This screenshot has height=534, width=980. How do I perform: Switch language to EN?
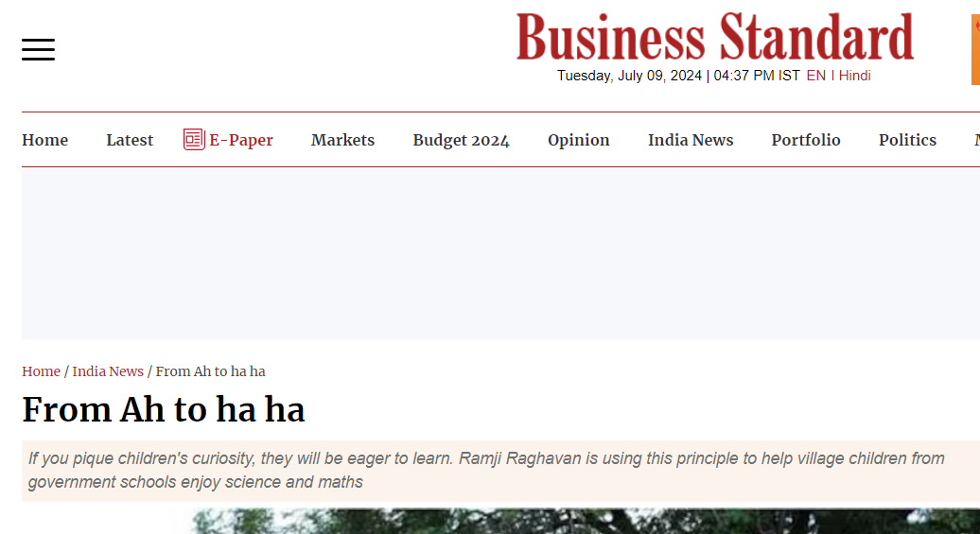click(815, 76)
